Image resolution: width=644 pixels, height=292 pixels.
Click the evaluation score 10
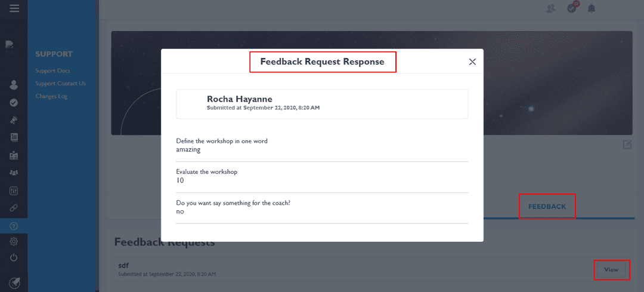tap(180, 180)
